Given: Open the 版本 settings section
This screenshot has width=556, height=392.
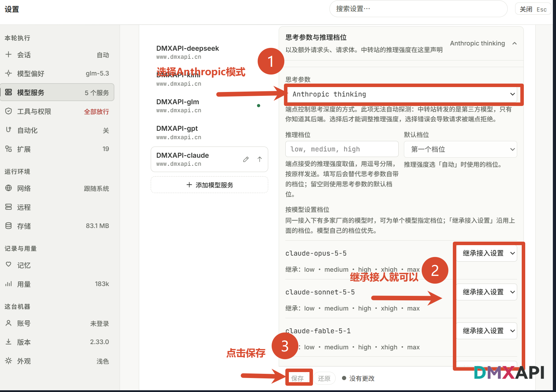Looking at the screenshot, I should [57, 342].
